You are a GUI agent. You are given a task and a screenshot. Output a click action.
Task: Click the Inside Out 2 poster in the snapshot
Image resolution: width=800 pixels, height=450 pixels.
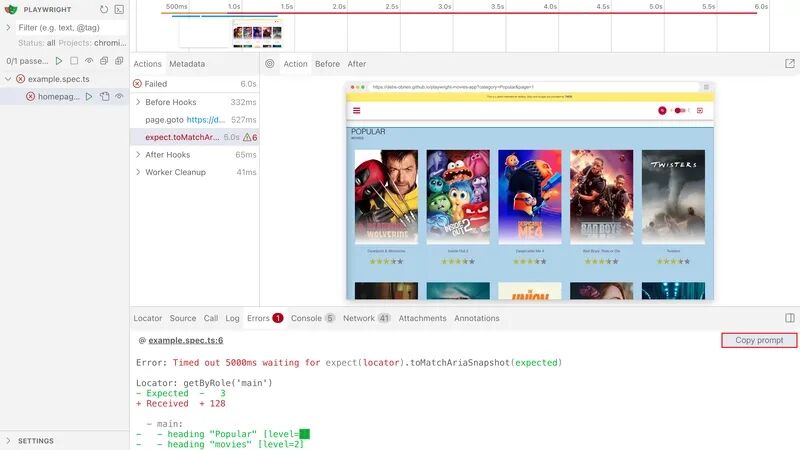(x=458, y=196)
